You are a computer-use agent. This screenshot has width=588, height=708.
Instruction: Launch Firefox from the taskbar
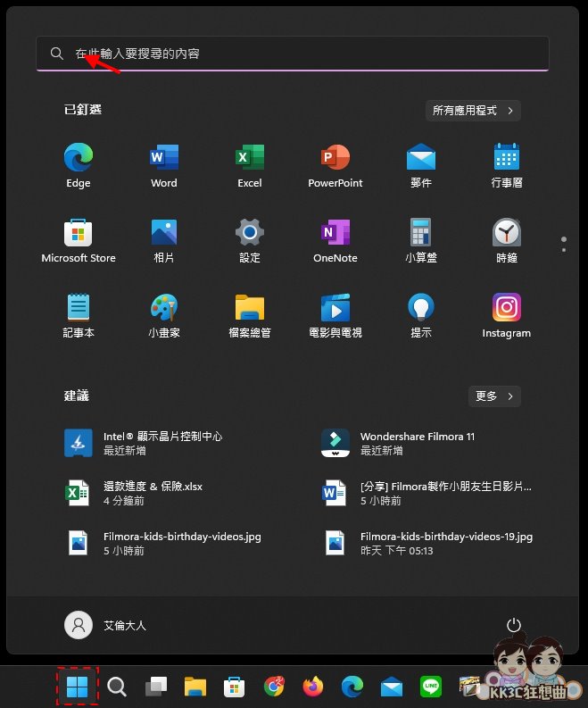pos(313,687)
